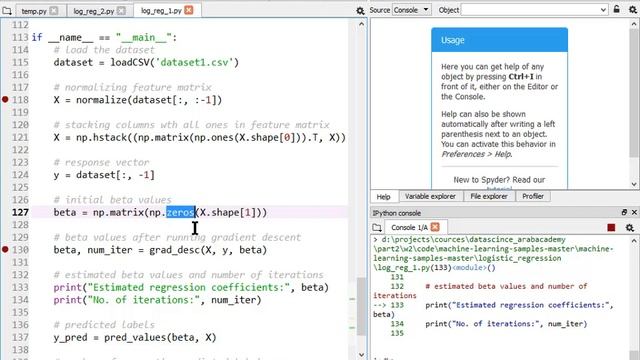Switch to the log_reg_2.py editor tab
Image resolution: width=640 pixels, height=360 pixels.
point(93,11)
